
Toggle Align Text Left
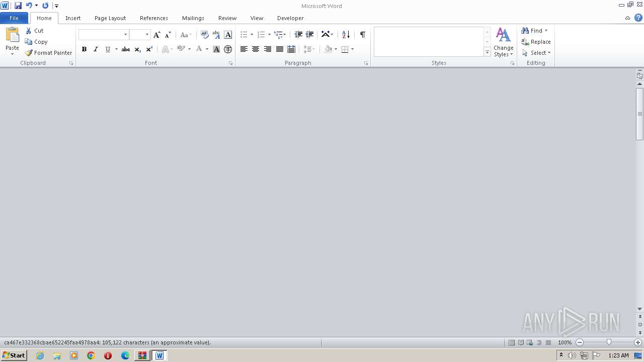244,49
